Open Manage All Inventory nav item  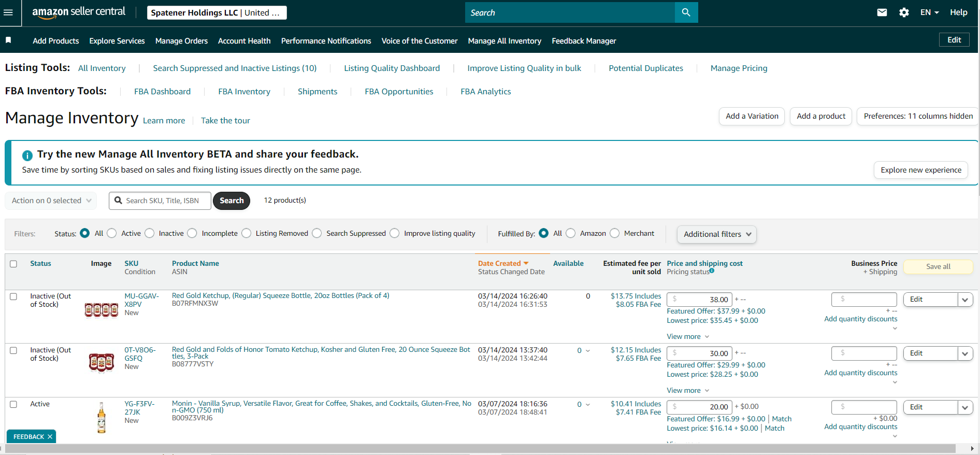505,41
